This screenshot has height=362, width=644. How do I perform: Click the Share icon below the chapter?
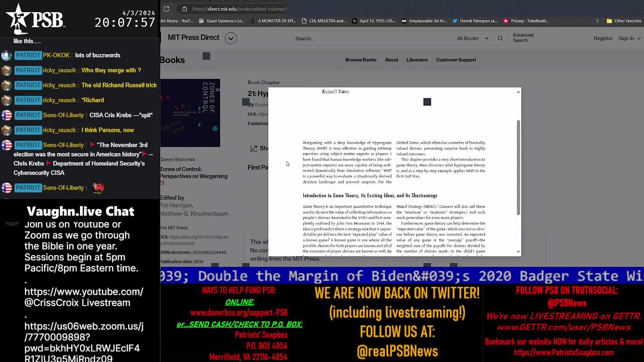[254, 148]
